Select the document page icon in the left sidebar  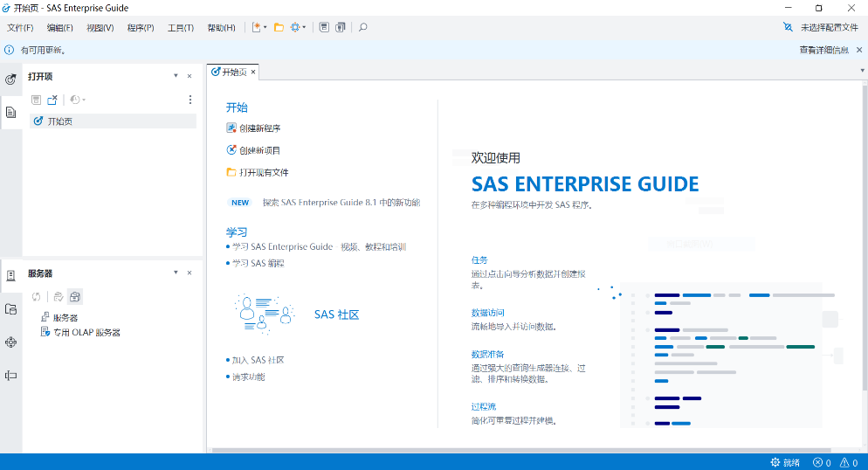10,113
